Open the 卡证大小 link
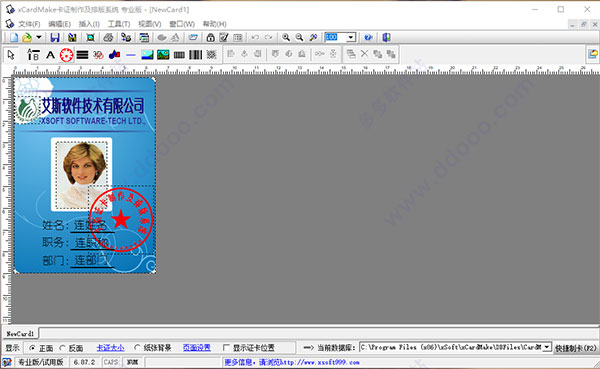 point(111,348)
